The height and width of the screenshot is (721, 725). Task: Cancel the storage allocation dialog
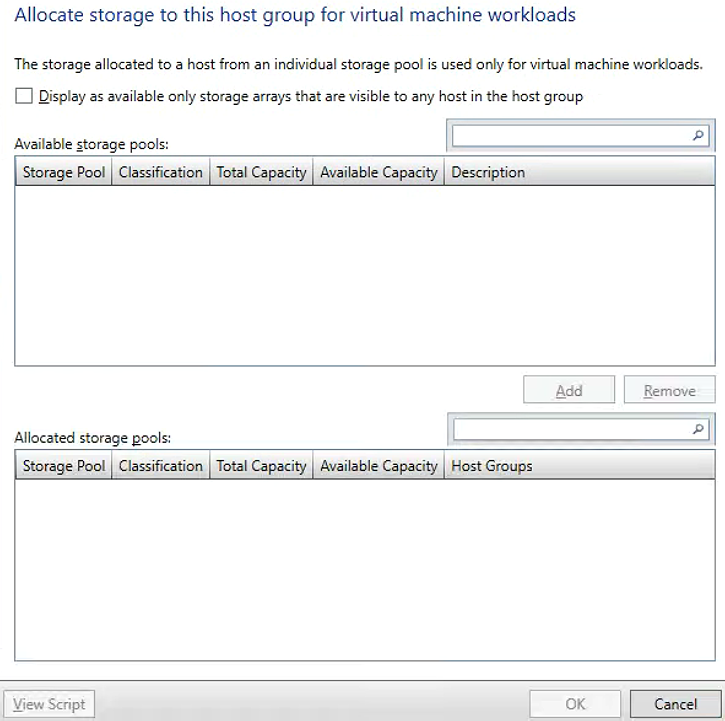point(676,704)
